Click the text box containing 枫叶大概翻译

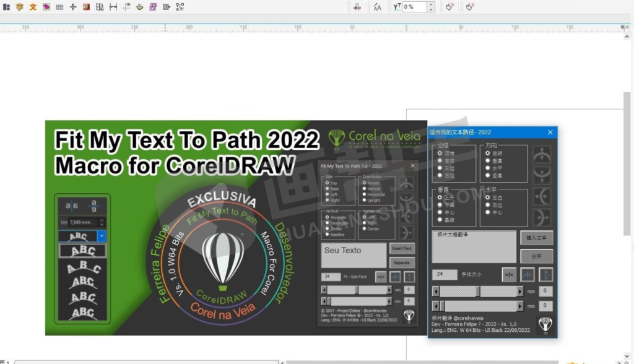tap(474, 247)
